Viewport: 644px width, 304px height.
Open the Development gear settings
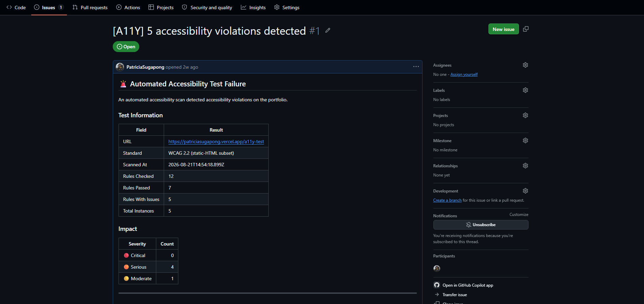point(525,191)
